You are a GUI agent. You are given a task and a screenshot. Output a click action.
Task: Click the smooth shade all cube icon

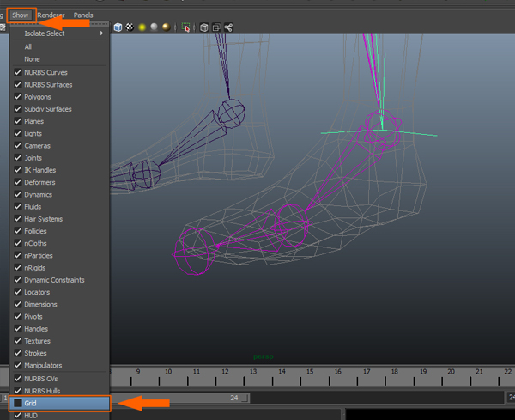click(x=118, y=27)
